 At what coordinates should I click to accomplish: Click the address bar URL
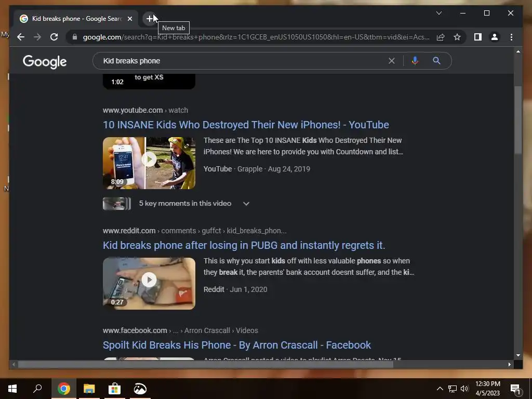click(x=256, y=37)
